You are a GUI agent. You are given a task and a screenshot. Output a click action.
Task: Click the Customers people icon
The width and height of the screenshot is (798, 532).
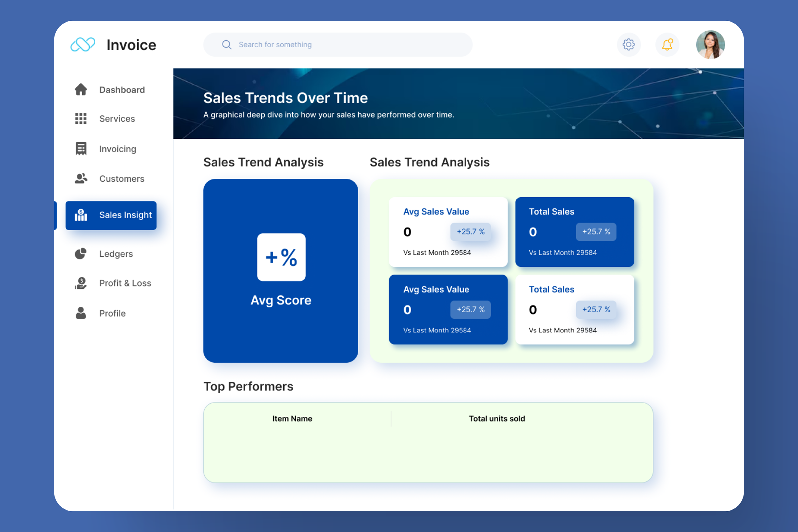coord(81,179)
